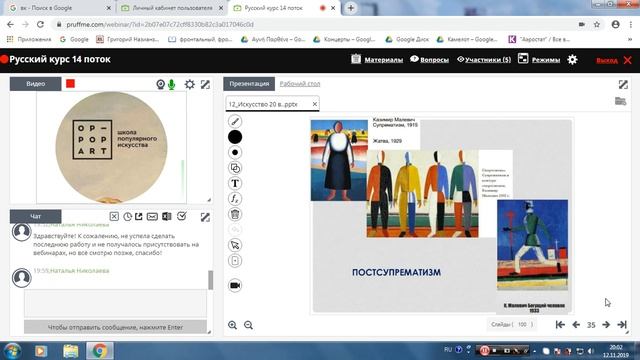
Task: Open chat in external window icon
Action: 139,216
